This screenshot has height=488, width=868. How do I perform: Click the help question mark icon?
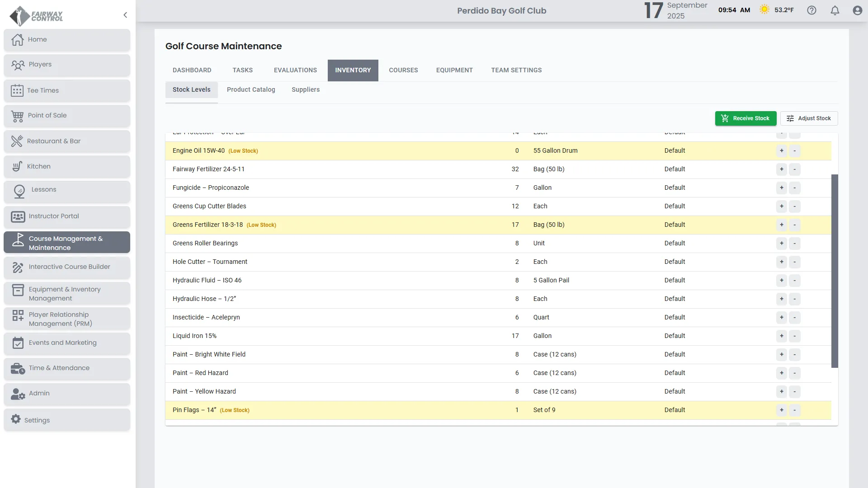tap(811, 10)
